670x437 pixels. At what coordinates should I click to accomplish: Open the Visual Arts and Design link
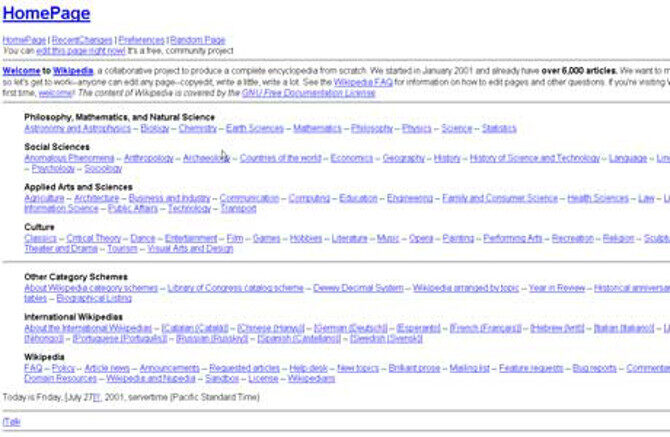click(x=190, y=248)
